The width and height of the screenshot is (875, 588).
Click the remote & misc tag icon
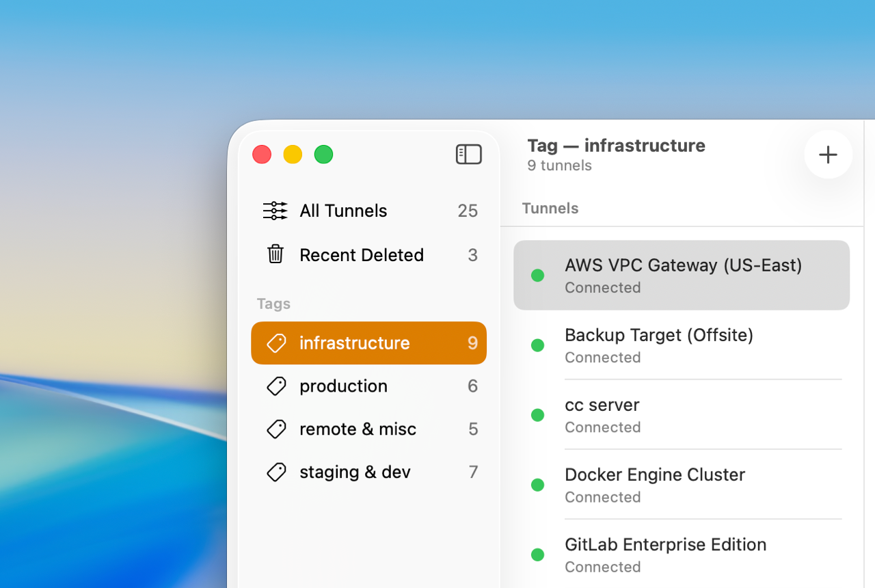pos(276,429)
